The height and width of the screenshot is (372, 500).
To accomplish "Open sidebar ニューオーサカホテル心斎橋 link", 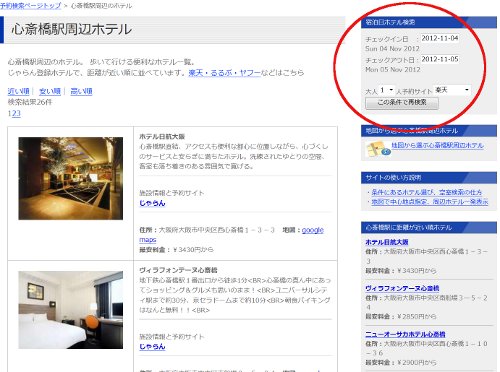I will pyautogui.click(x=405, y=334).
